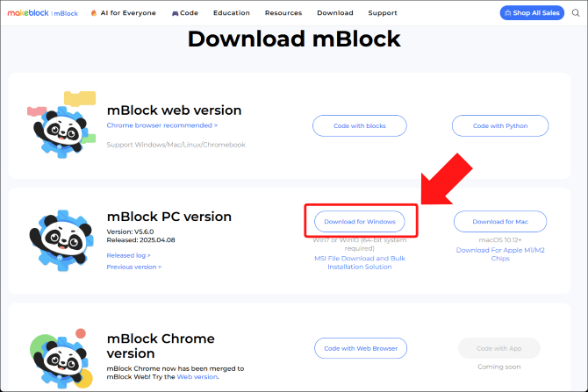The height and width of the screenshot is (392, 588).
Task: Click Download for Windows button
Action: [x=360, y=222]
